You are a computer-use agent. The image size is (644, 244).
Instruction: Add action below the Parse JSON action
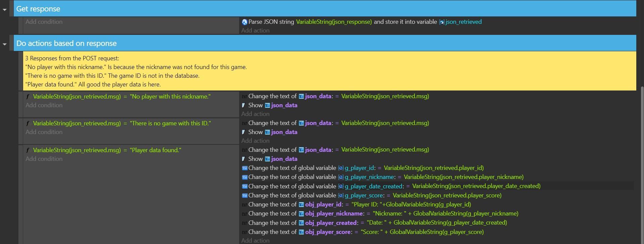pos(255,30)
